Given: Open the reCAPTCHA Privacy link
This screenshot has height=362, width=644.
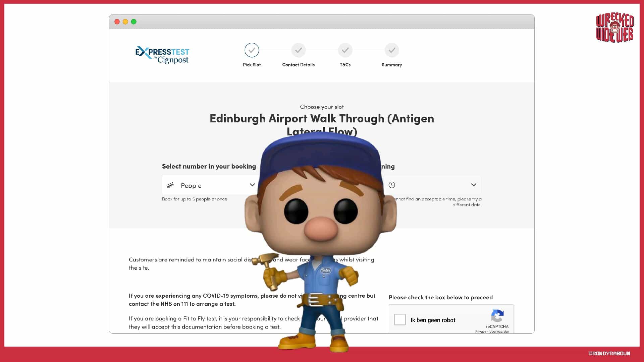Looking at the screenshot, I should coord(480,331).
